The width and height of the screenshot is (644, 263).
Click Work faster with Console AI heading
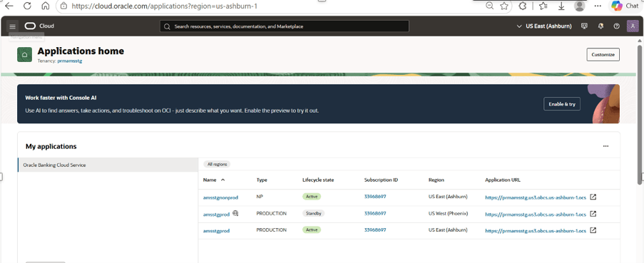pos(61,98)
